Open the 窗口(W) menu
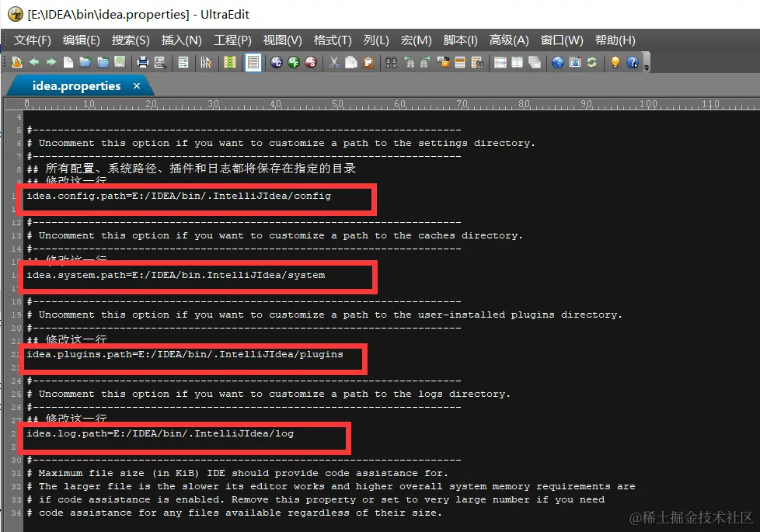 pos(562,40)
